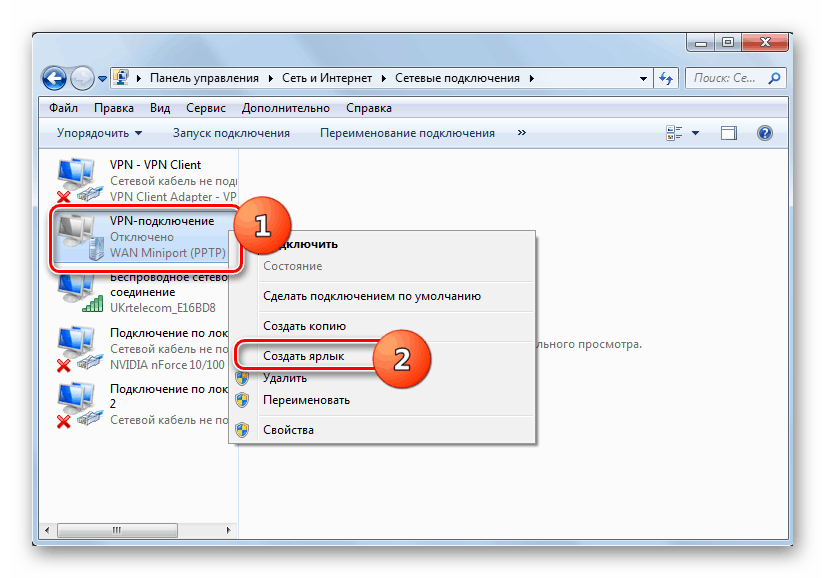Image resolution: width=825 pixels, height=578 pixels.
Task: Expand arrow after 'Сеть и Интернет' breadcrumb
Action: pos(384,78)
